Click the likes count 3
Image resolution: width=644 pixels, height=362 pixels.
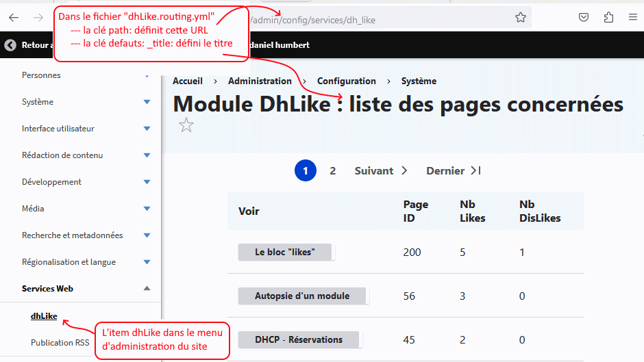(x=462, y=296)
